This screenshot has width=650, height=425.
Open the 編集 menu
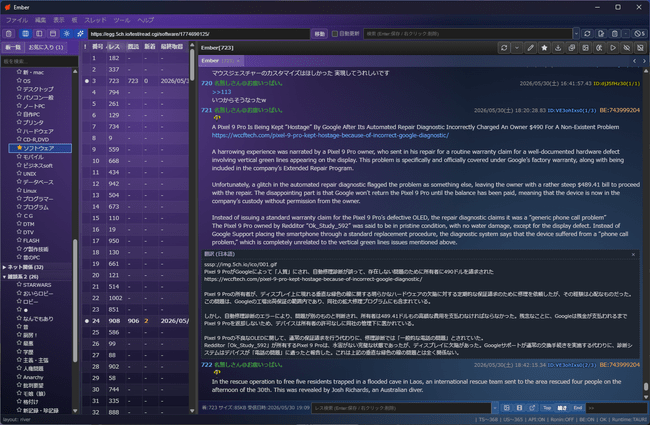[x=40, y=20]
